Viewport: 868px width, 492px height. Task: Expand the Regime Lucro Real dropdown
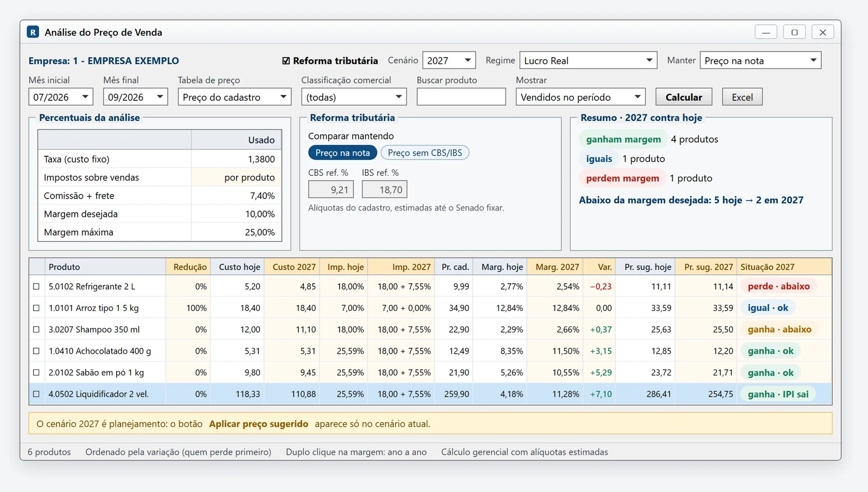588,60
